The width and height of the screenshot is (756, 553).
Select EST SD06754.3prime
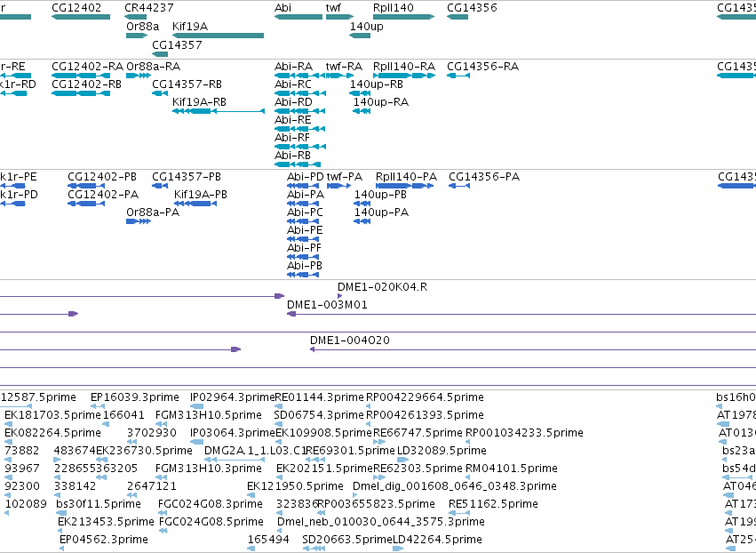click(278, 424)
